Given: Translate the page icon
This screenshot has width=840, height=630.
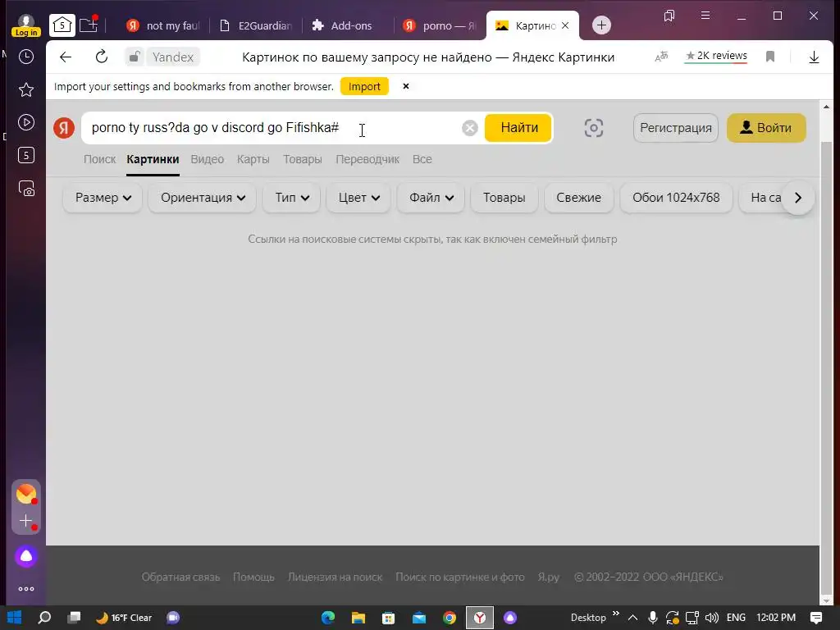Looking at the screenshot, I should [x=662, y=57].
